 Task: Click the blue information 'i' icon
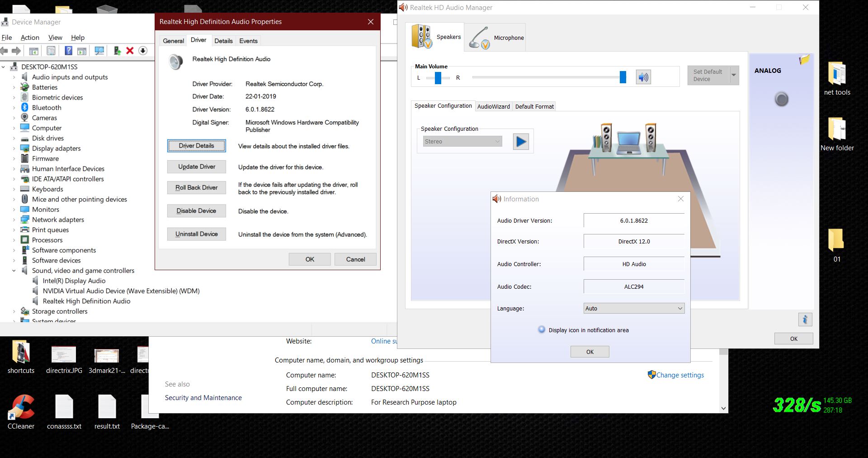coord(805,320)
